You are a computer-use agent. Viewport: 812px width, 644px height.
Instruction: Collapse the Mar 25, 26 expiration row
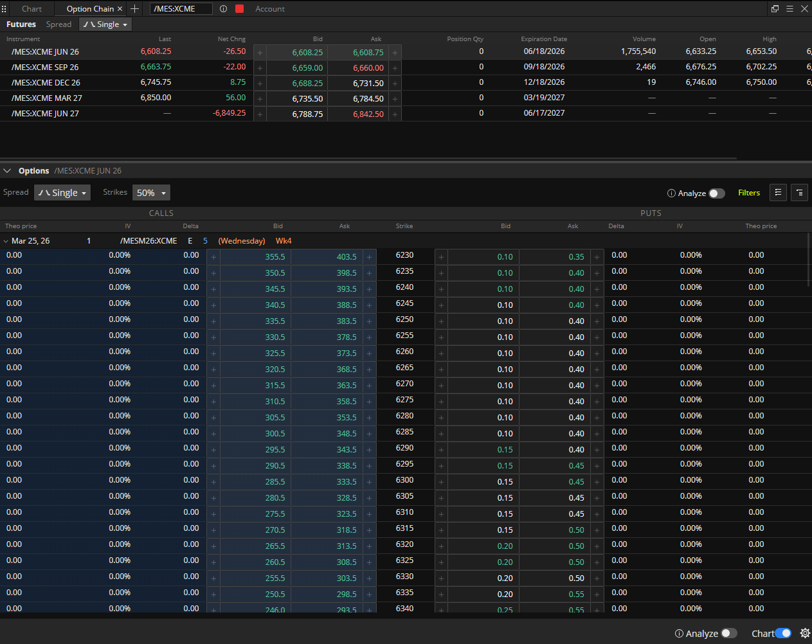(x=6, y=241)
